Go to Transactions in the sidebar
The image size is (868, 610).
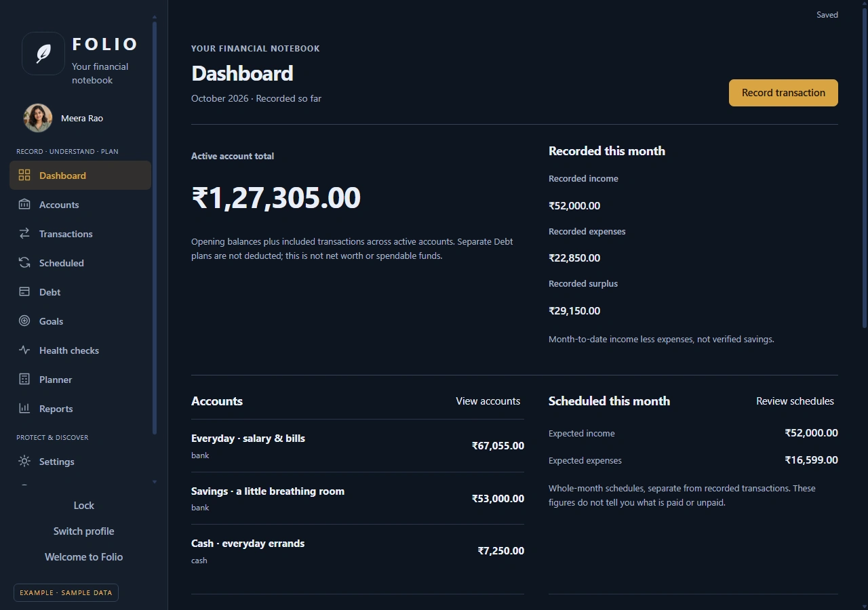(80, 234)
